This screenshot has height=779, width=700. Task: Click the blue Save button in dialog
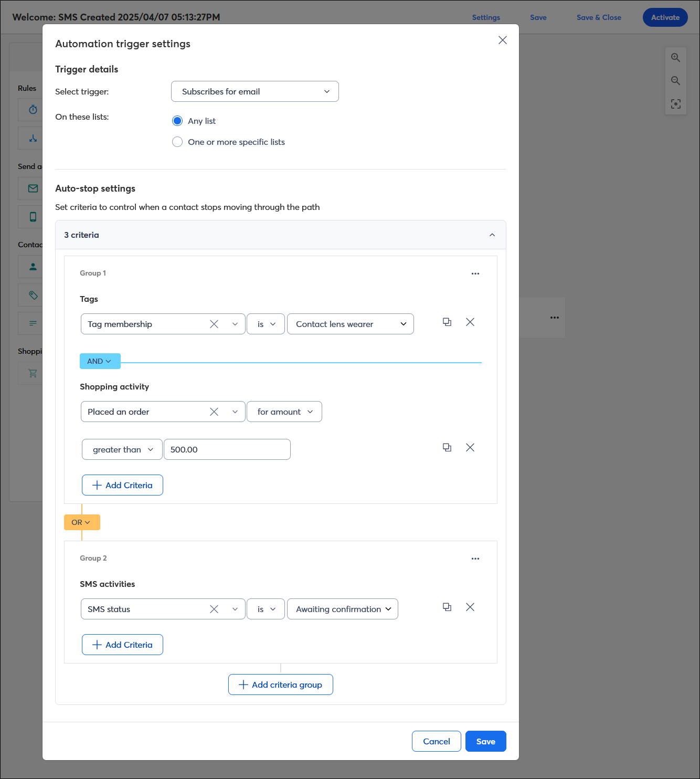[486, 741]
